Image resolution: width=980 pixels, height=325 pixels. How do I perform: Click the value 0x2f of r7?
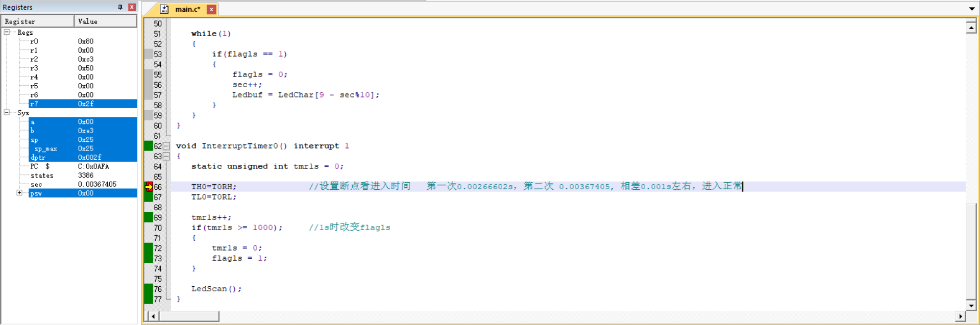86,104
